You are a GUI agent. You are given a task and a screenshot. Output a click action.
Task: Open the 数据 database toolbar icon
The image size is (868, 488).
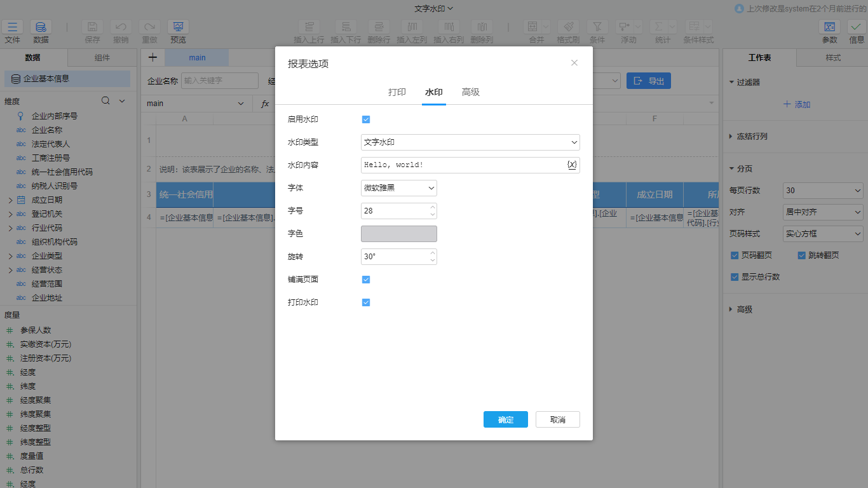(41, 27)
